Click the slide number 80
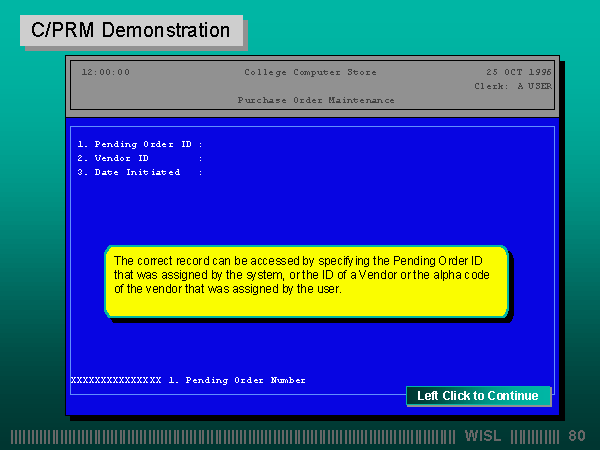 [x=577, y=437]
